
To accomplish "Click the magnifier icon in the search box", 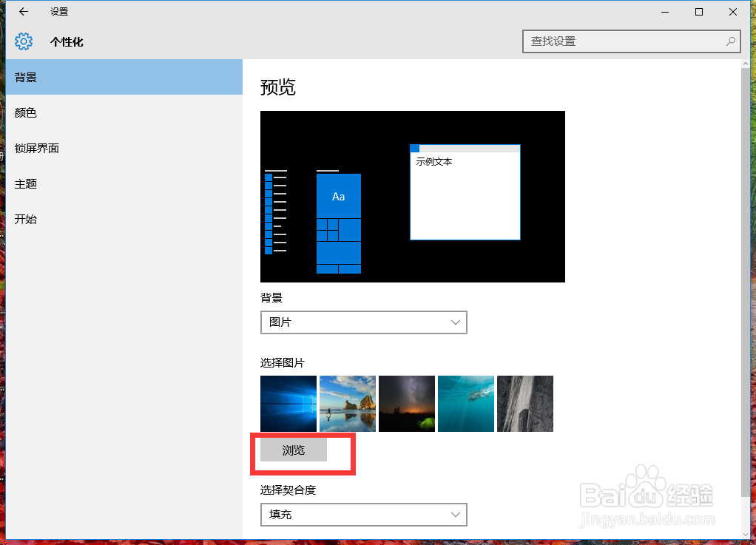I will pyautogui.click(x=729, y=41).
